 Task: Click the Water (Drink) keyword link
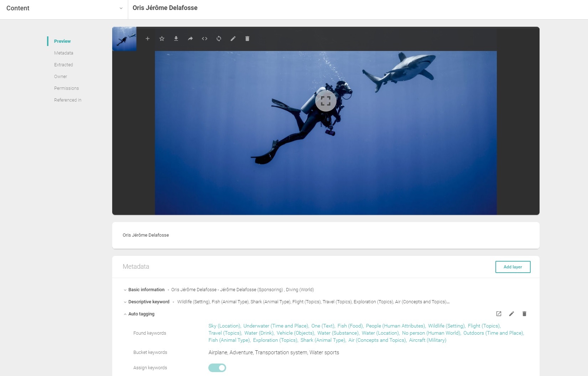(259, 333)
